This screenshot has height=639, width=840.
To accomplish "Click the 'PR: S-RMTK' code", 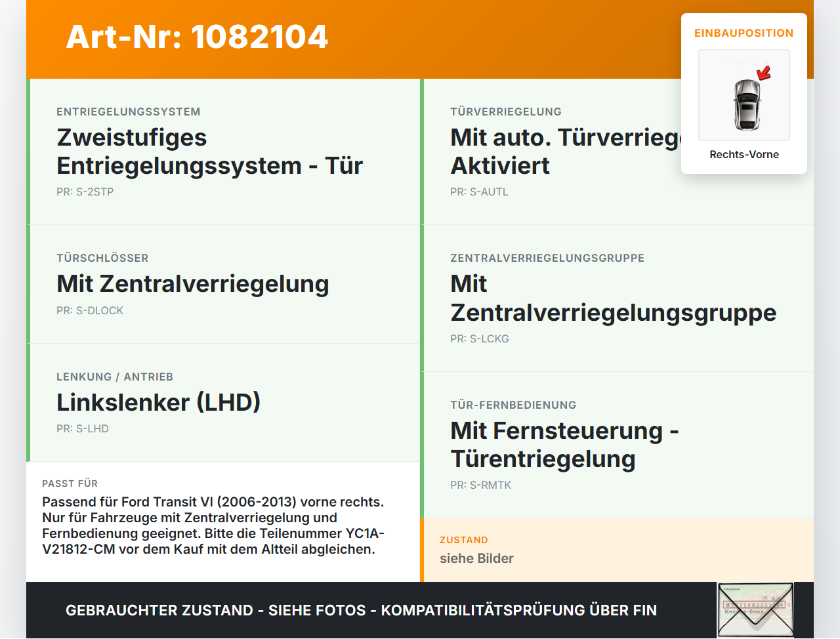I will click(481, 485).
